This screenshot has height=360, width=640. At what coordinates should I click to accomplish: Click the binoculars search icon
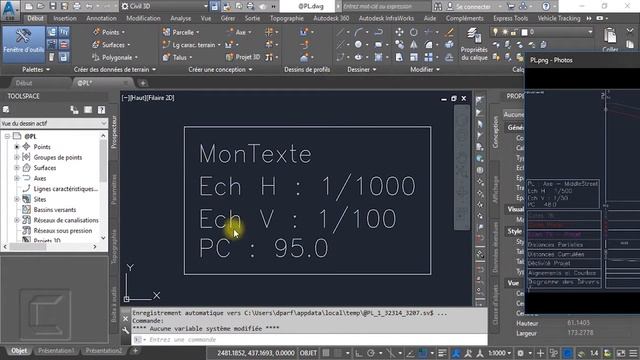pos(437,6)
